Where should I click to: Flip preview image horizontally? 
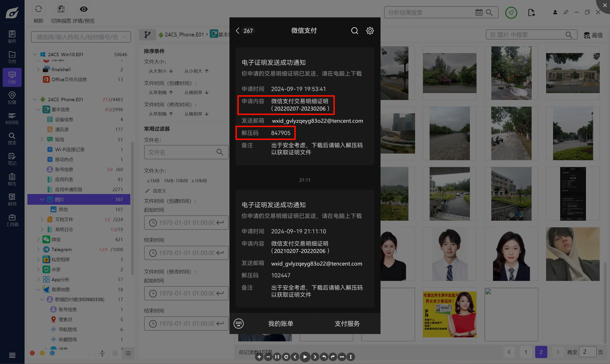click(x=342, y=357)
